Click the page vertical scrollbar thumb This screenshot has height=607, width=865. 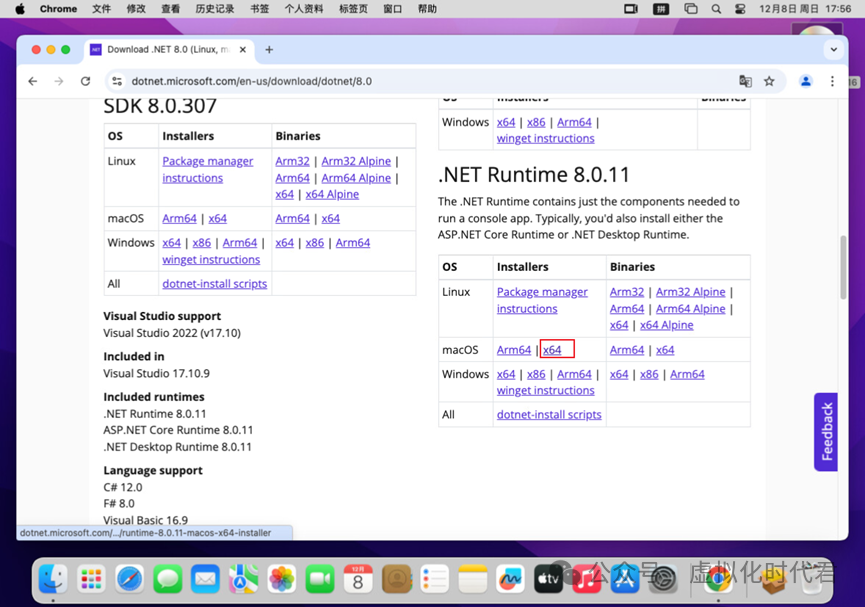click(x=843, y=267)
